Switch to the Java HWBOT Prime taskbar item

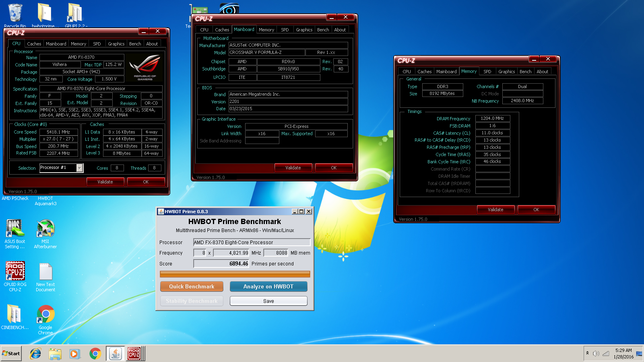coord(116,354)
